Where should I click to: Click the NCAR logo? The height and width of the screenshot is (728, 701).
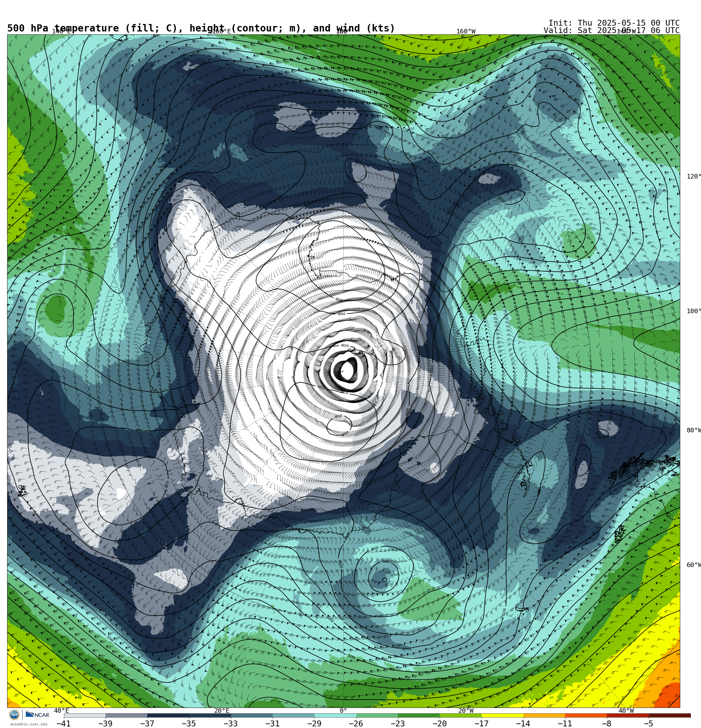pos(37,715)
